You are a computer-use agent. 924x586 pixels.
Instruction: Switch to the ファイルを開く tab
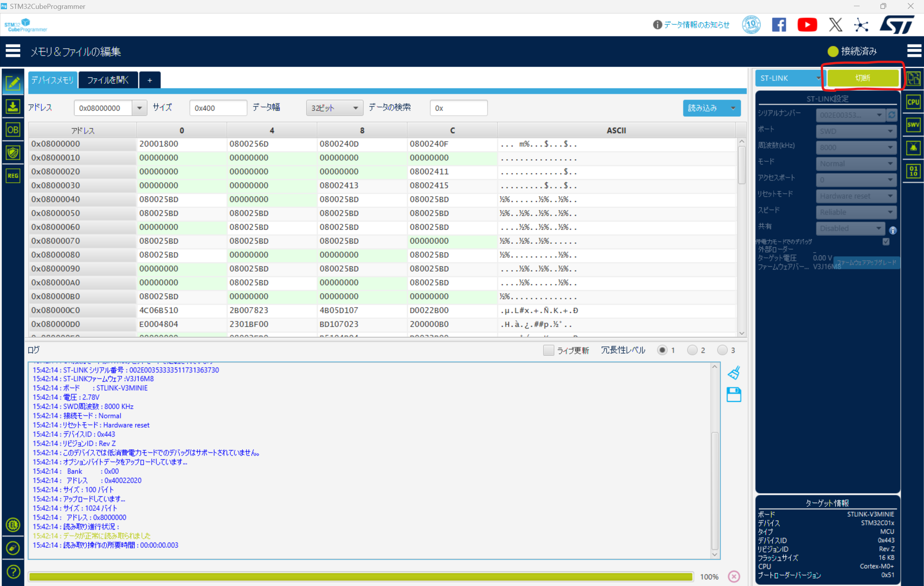(108, 80)
